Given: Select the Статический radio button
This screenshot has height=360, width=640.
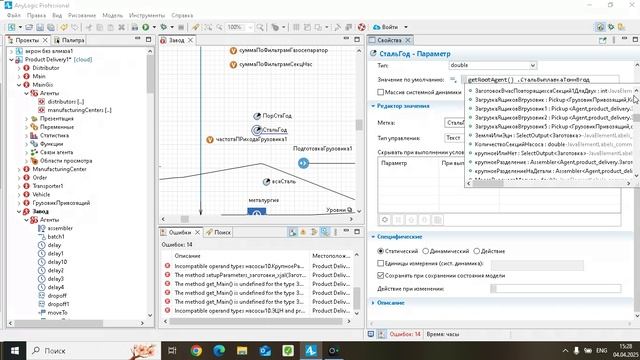Looking at the screenshot, I should click(381, 251).
